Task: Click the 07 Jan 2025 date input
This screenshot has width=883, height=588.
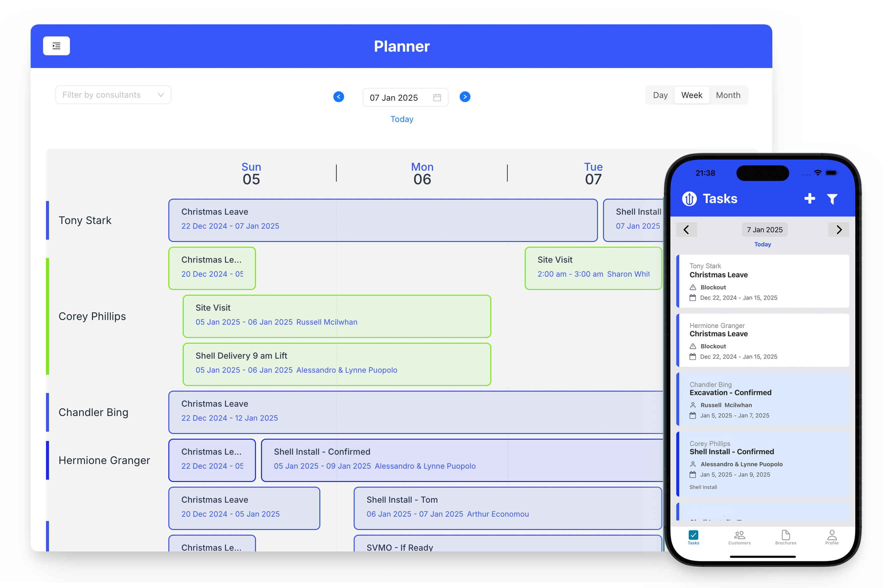Action: (405, 97)
